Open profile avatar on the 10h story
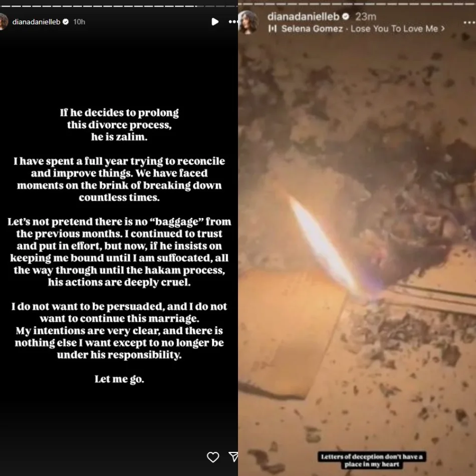This screenshot has height=476, width=476. point(3,22)
